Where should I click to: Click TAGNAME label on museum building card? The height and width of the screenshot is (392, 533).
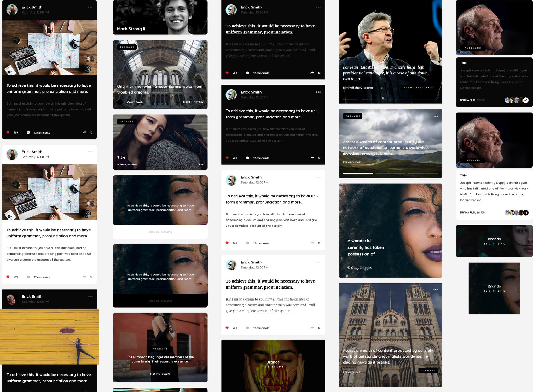(x=428, y=371)
